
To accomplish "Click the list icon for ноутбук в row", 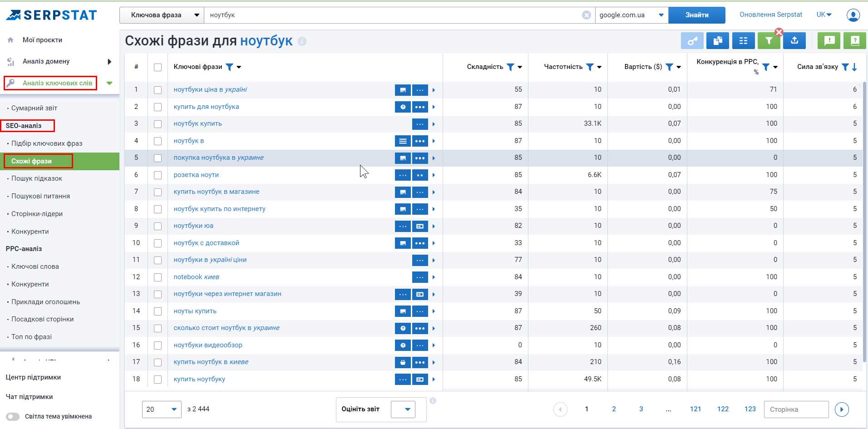I will click(403, 141).
